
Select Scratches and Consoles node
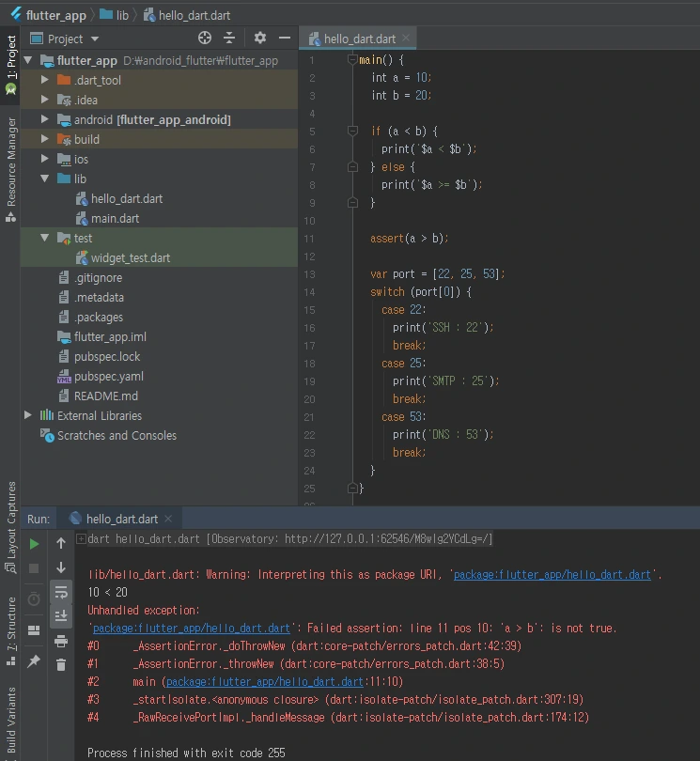coord(117,435)
